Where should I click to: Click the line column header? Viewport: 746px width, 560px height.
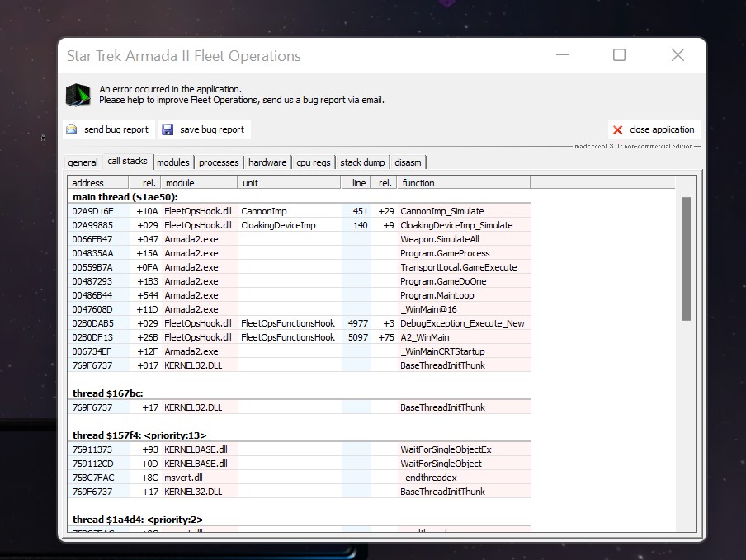pyautogui.click(x=356, y=183)
